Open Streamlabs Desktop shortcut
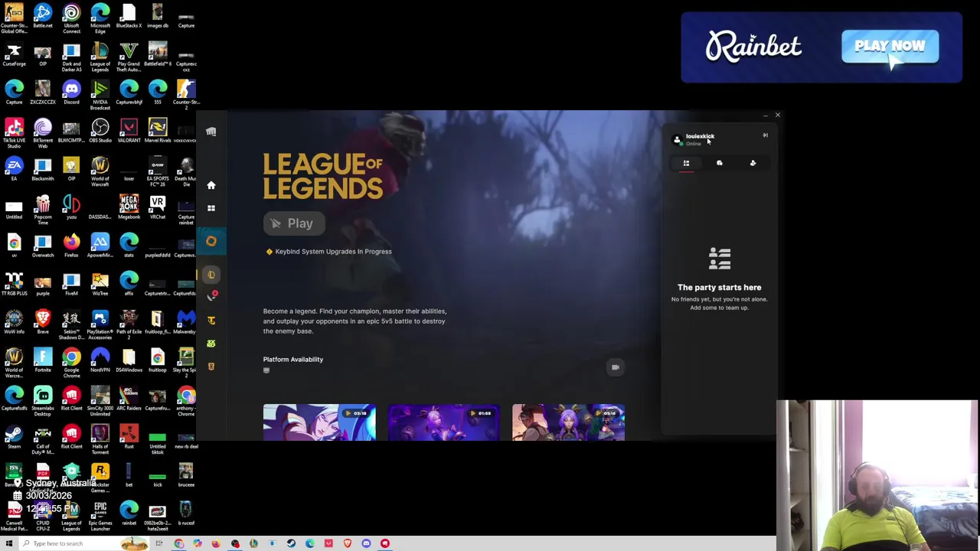Screen dimensions: 980x551 click(43, 401)
